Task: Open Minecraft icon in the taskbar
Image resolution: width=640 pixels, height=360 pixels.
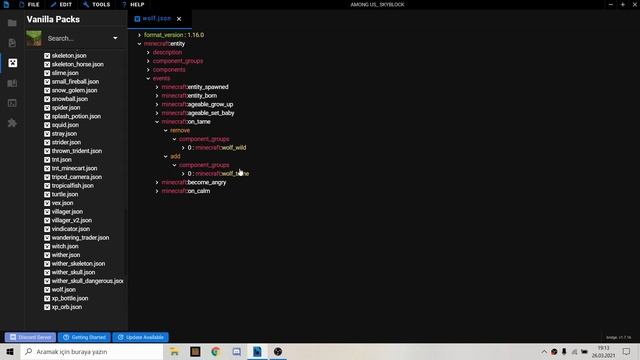Action: (x=195, y=351)
